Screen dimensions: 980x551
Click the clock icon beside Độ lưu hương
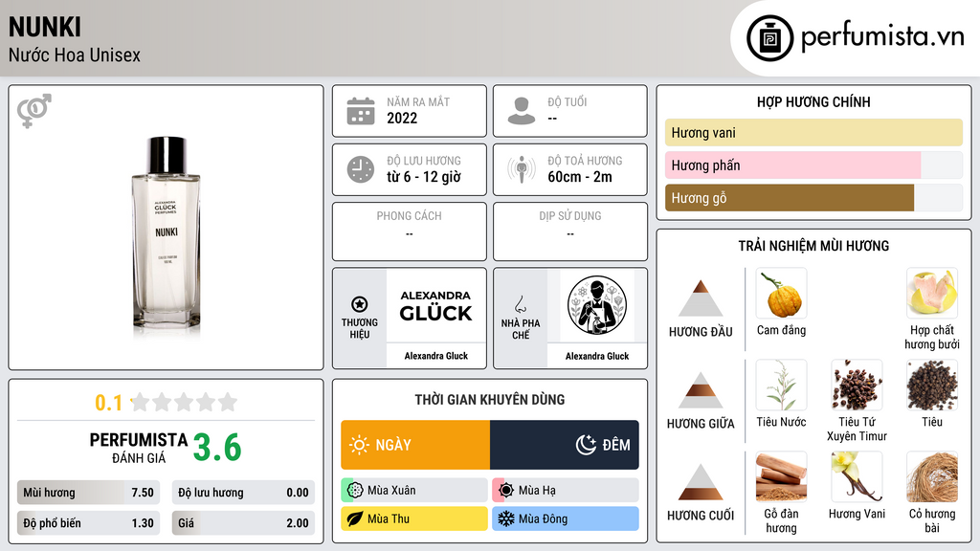coord(361,169)
